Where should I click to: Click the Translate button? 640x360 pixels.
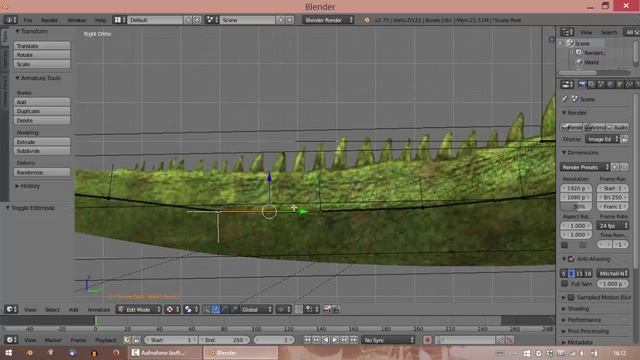42,46
